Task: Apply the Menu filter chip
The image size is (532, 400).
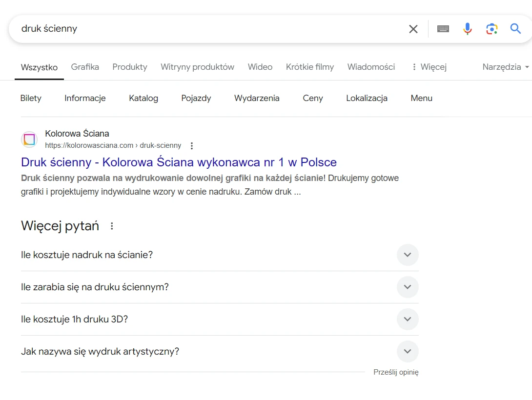Action: (x=421, y=98)
